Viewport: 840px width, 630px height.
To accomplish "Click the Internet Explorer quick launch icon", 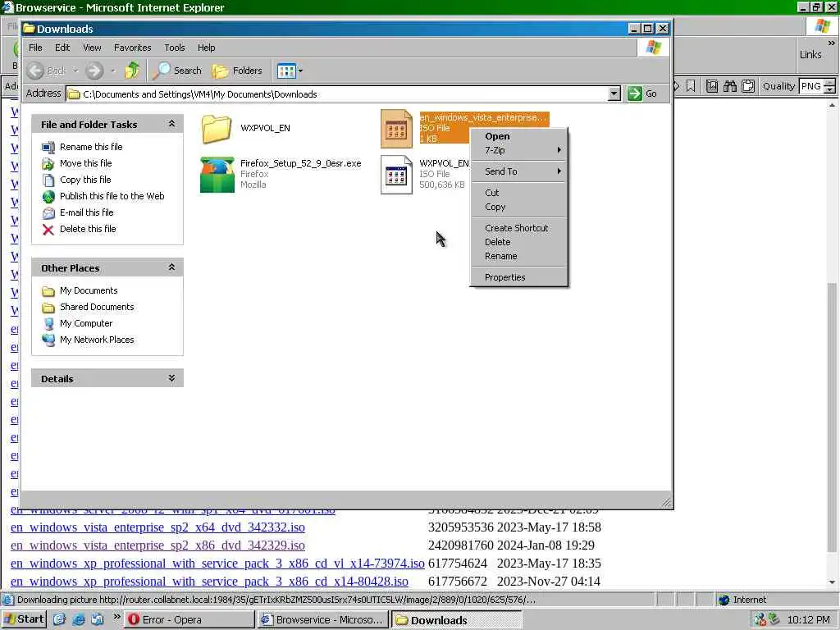I will click(78, 620).
